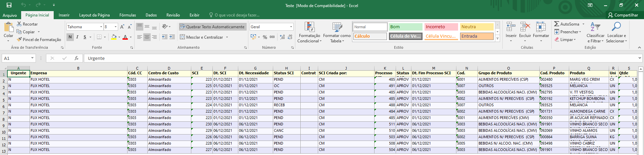Apply percent style format
This screenshot has width=644, height=155.
[x=265, y=37]
